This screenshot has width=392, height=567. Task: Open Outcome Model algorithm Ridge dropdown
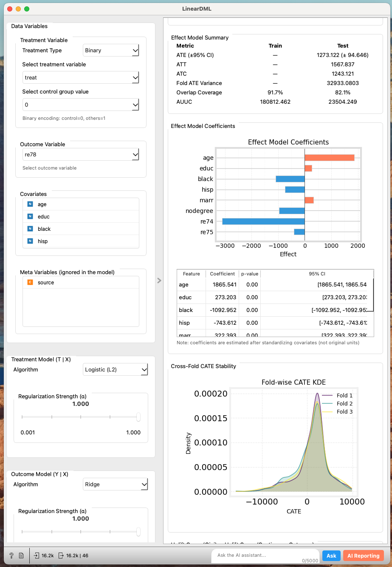coord(115,485)
